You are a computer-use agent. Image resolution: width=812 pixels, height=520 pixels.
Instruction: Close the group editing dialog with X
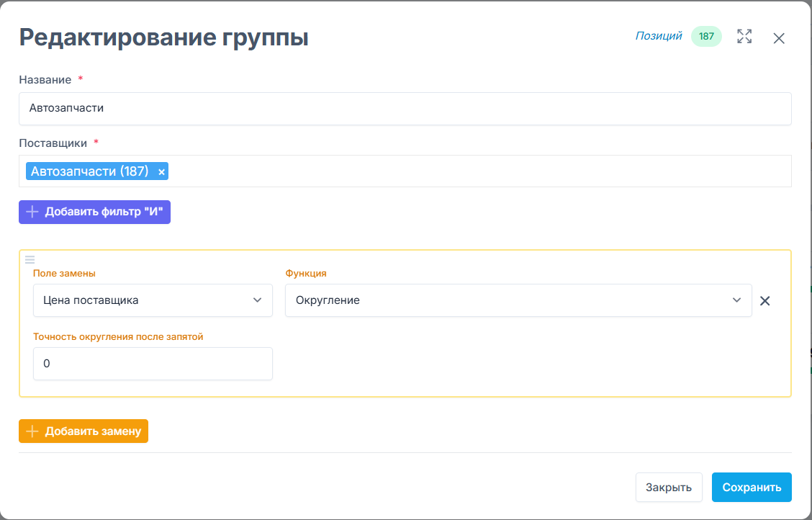[779, 38]
